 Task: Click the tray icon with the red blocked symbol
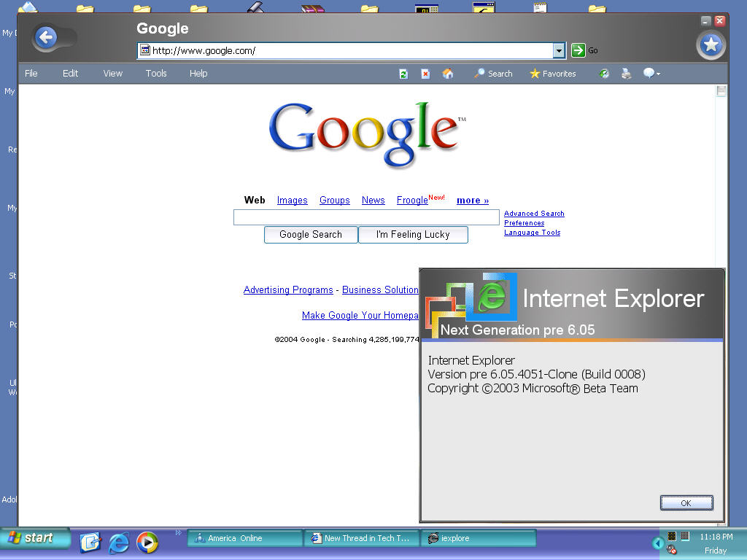[x=672, y=550]
